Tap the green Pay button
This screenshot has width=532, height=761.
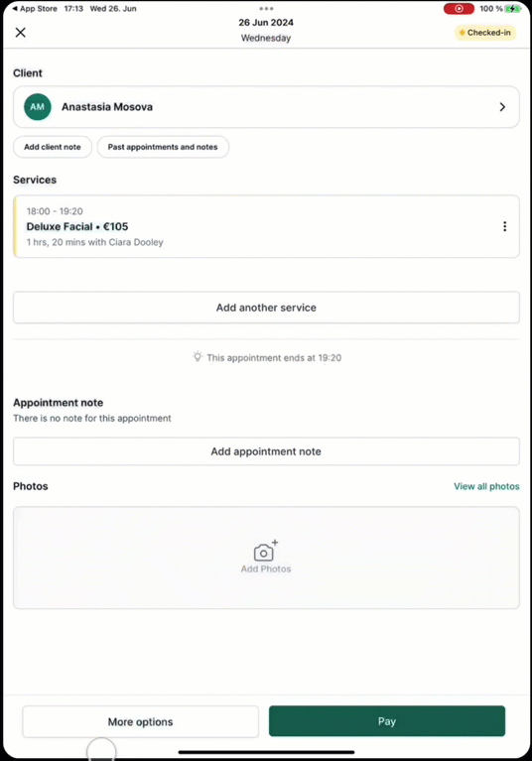click(x=387, y=721)
